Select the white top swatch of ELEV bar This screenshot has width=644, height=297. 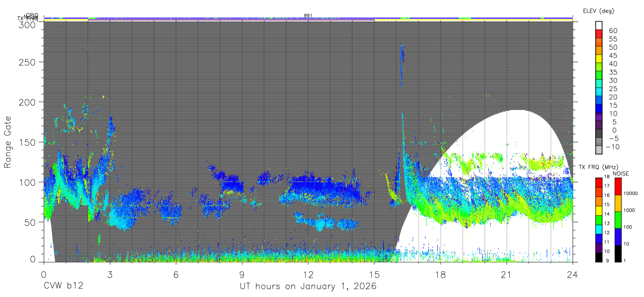(x=599, y=26)
